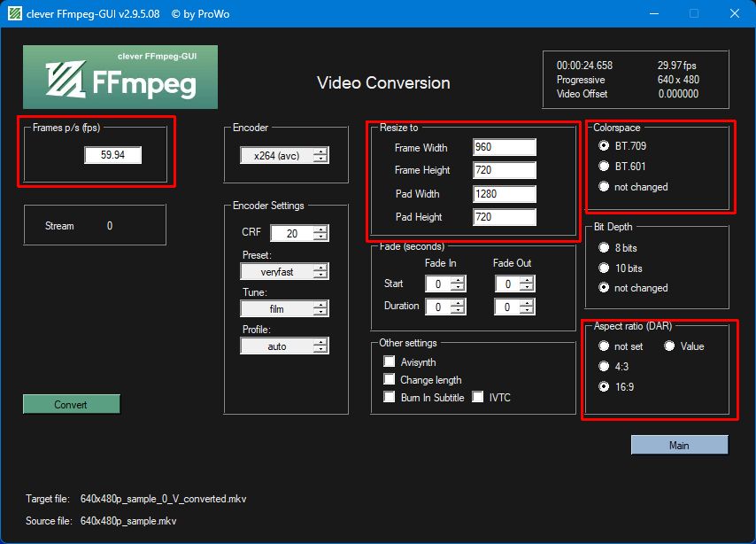756x544 pixels.
Task: Click Fade In Start value field
Action: [438, 284]
